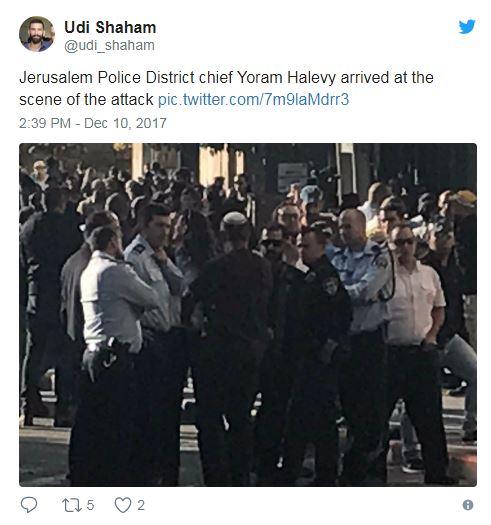The width and height of the screenshot is (491, 525).
Task: Click the tweet text about Yoram Halevy
Action: 226,88
